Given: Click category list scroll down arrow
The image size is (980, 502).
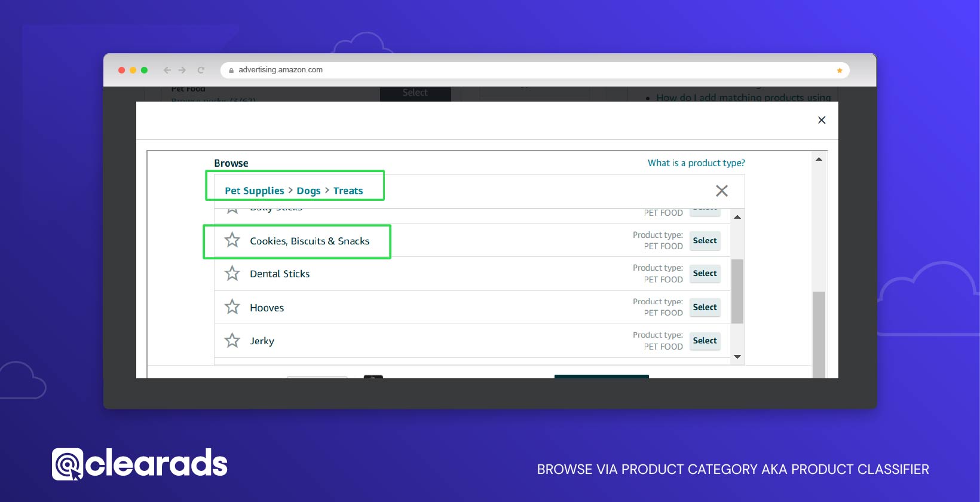Looking at the screenshot, I should [x=737, y=357].
